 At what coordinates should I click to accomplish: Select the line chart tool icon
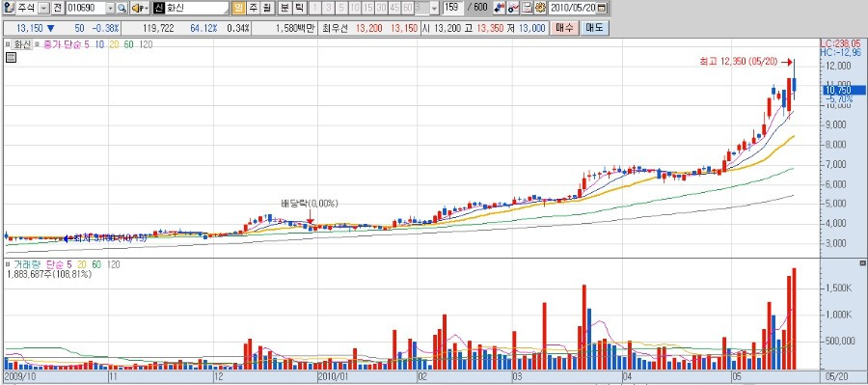tap(514, 8)
